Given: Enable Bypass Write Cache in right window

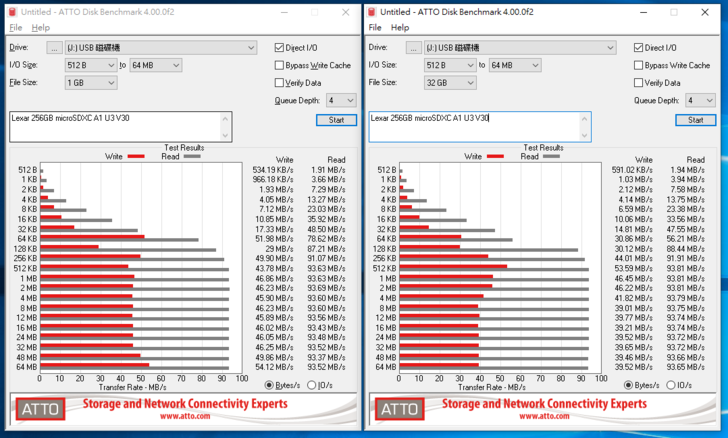Looking at the screenshot, I should [x=638, y=65].
